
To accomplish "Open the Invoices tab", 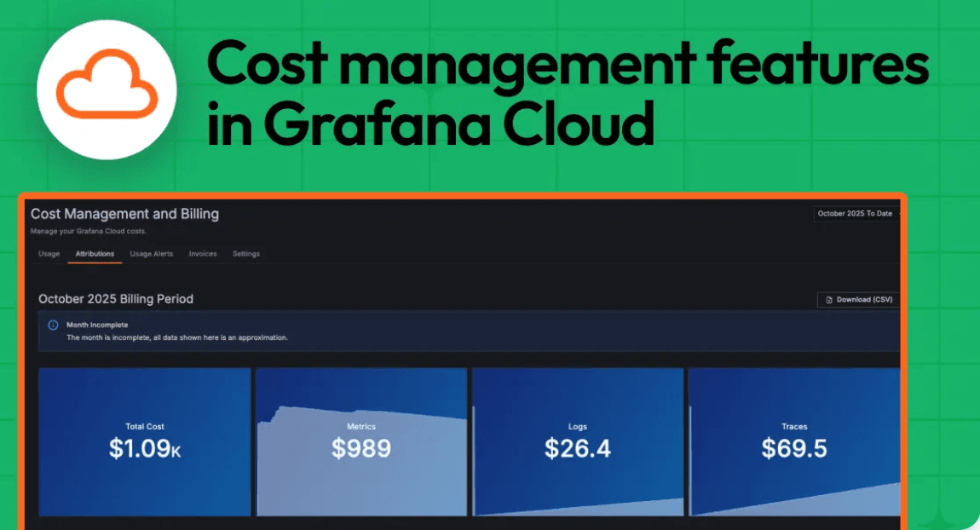I will pos(203,254).
